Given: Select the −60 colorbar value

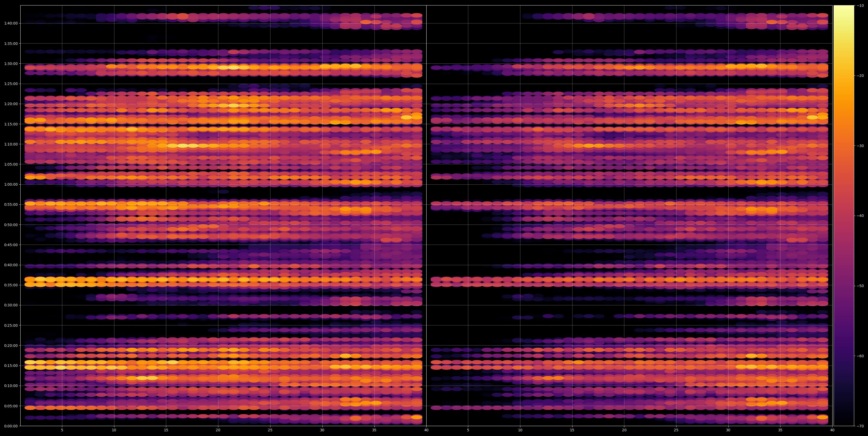Looking at the screenshot, I should click(860, 356).
